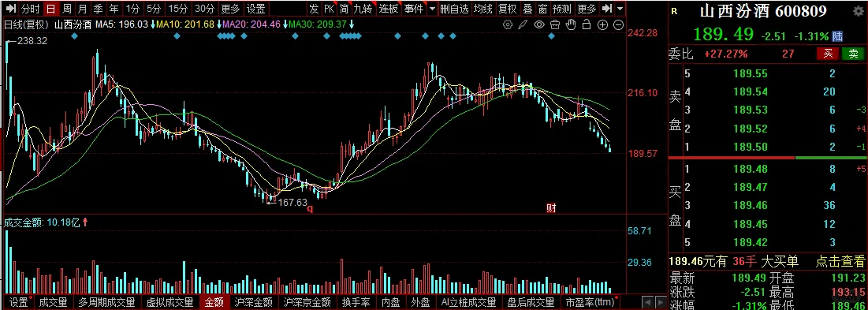Open the 更多 periods menu after 30分
Image resolution: width=868 pixels, height=310 pixels.
[x=231, y=9]
